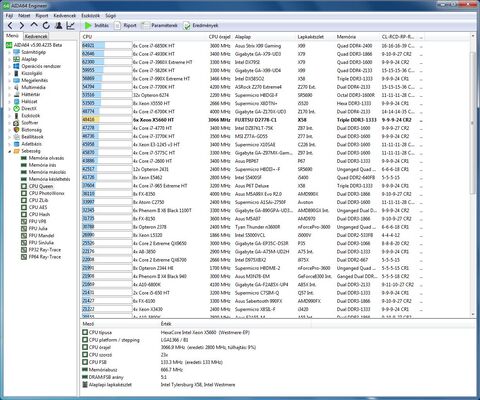Open the Súgó menu
The image size is (480, 400).
point(111,16)
